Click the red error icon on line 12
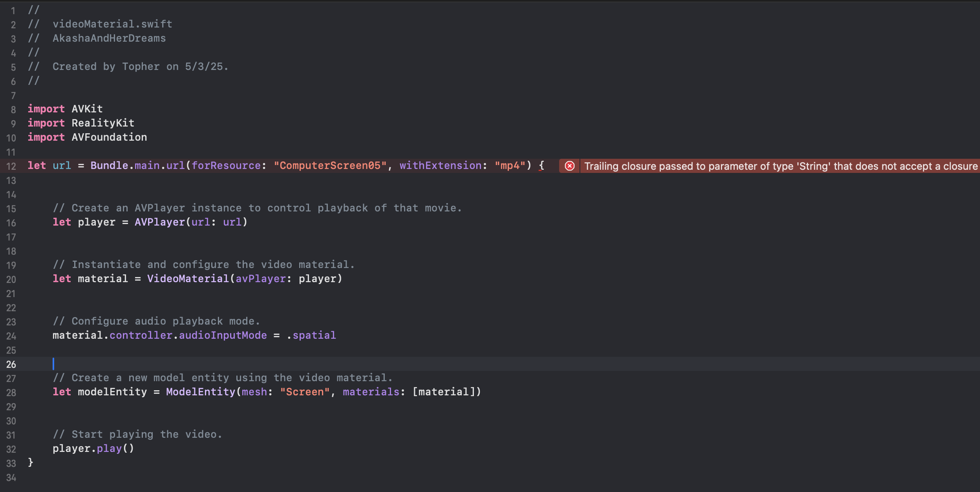 pyautogui.click(x=569, y=166)
